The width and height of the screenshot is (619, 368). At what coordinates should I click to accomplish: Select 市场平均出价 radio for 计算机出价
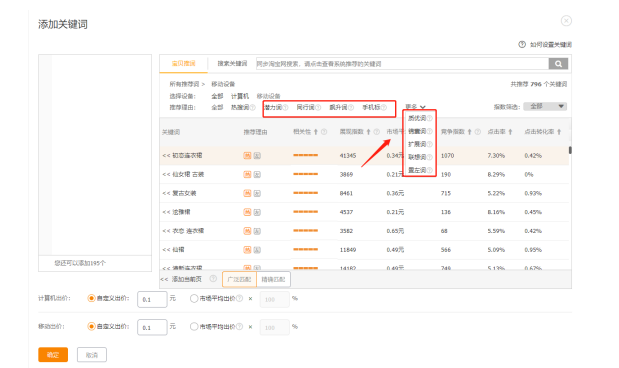tap(194, 299)
